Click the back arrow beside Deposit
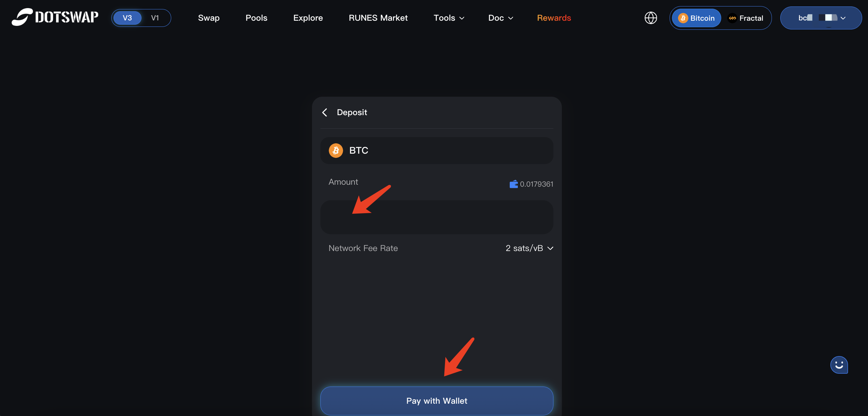 click(x=325, y=113)
